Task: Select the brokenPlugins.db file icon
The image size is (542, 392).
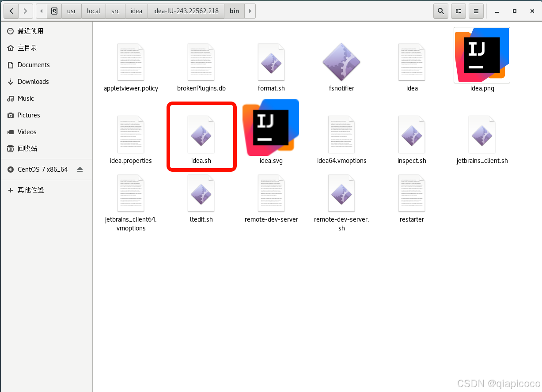Action: [x=201, y=62]
